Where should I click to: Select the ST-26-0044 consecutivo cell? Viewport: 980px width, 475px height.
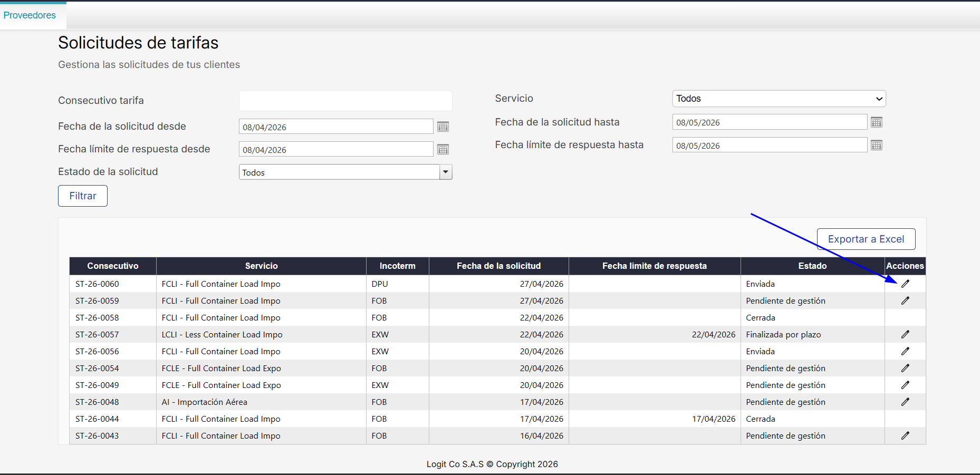tap(113, 419)
